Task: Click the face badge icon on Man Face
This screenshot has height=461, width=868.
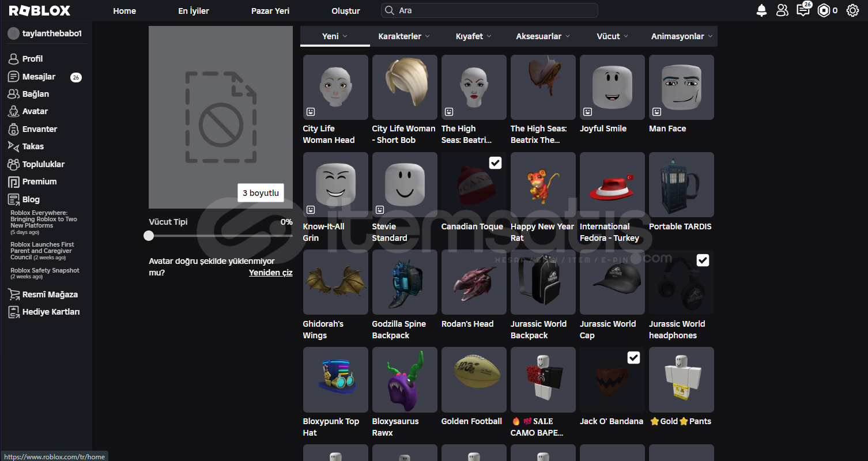Action: (x=656, y=112)
